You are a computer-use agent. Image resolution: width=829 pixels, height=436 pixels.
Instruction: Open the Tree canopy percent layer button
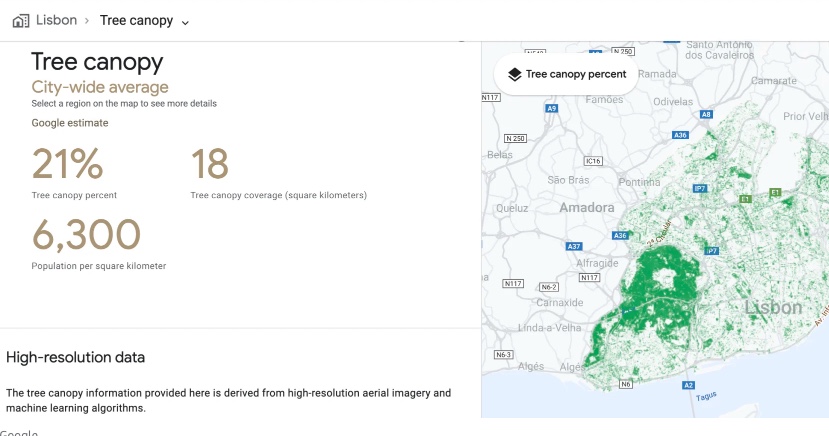[566, 74]
